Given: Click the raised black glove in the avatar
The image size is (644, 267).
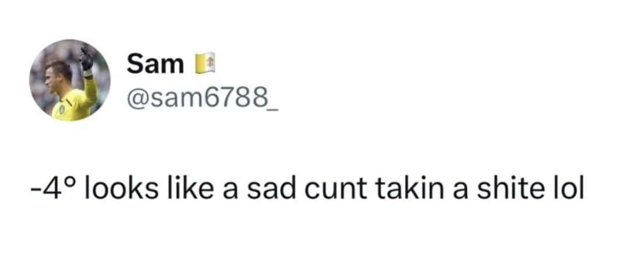Looking at the screenshot, I should point(87,59).
